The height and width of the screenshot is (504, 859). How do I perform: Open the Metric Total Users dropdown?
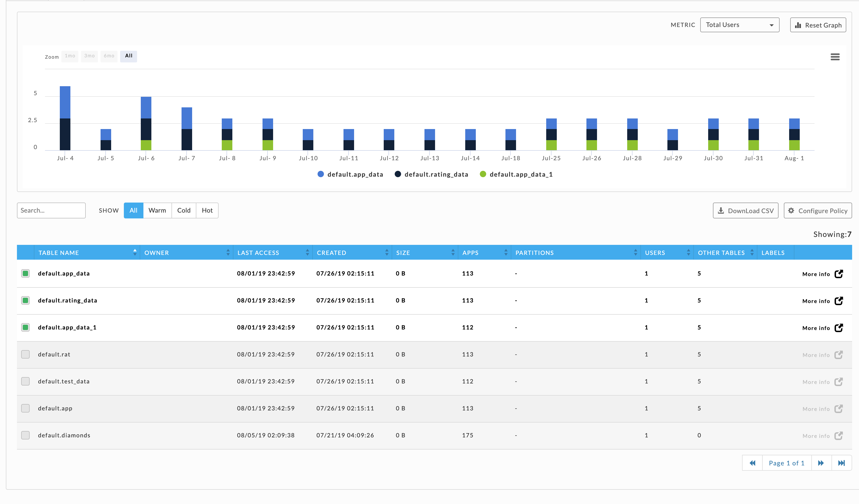739,25
